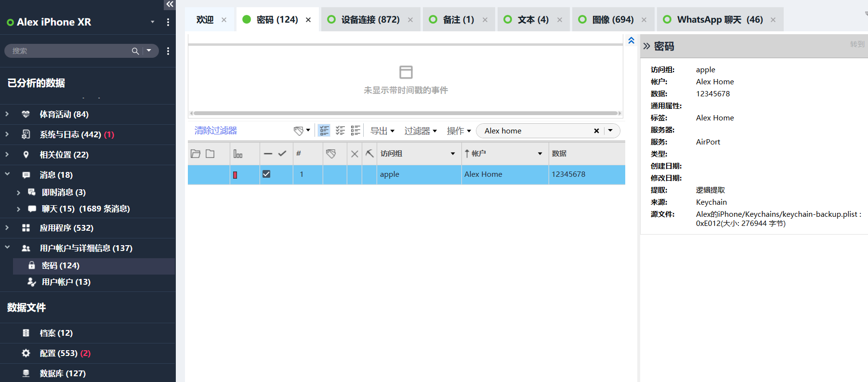This screenshot has height=382, width=868.
Task: Click the 清除过滤器 link
Action: click(x=216, y=131)
